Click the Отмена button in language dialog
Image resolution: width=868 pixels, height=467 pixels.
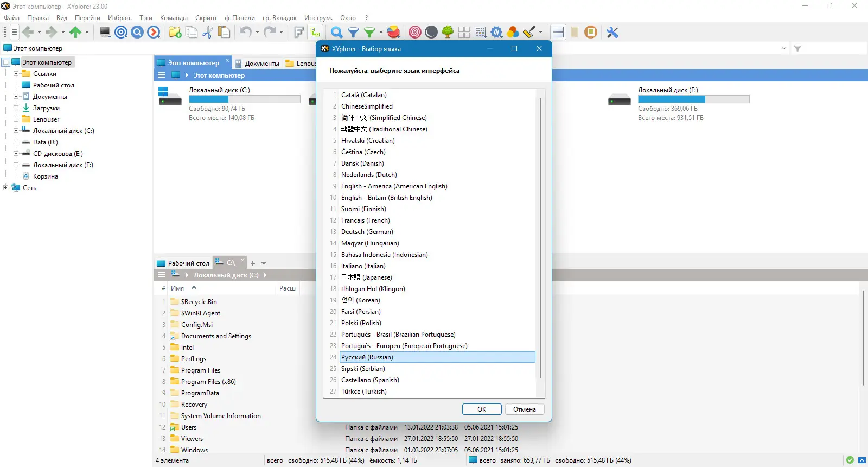(x=525, y=409)
